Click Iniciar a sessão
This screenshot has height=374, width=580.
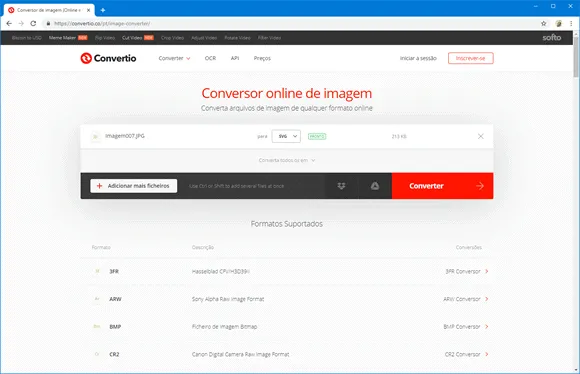[418, 58]
